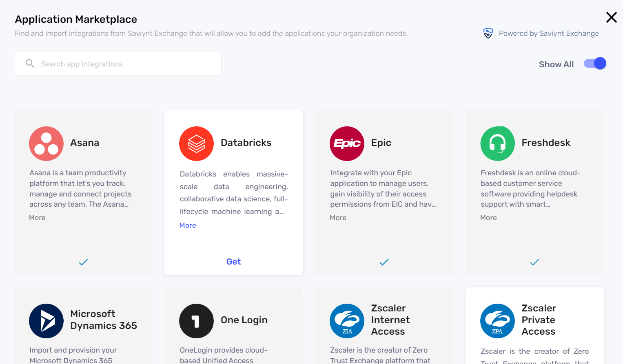This screenshot has height=364, width=623.
Task: Click the search magnifier icon
Action: (30, 64)
